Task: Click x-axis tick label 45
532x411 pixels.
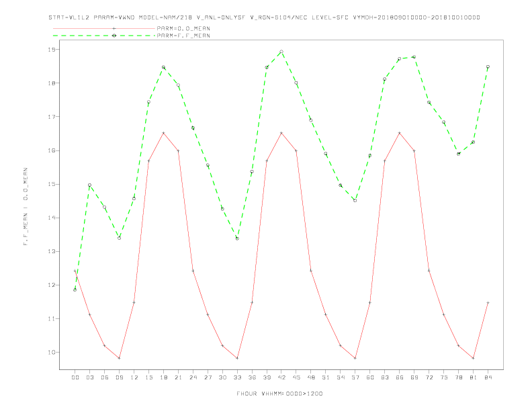Action: pos(296,377)
